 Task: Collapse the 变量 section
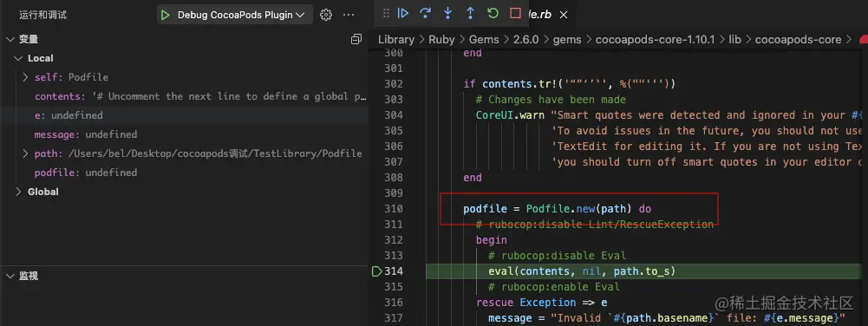click(10, 39)
